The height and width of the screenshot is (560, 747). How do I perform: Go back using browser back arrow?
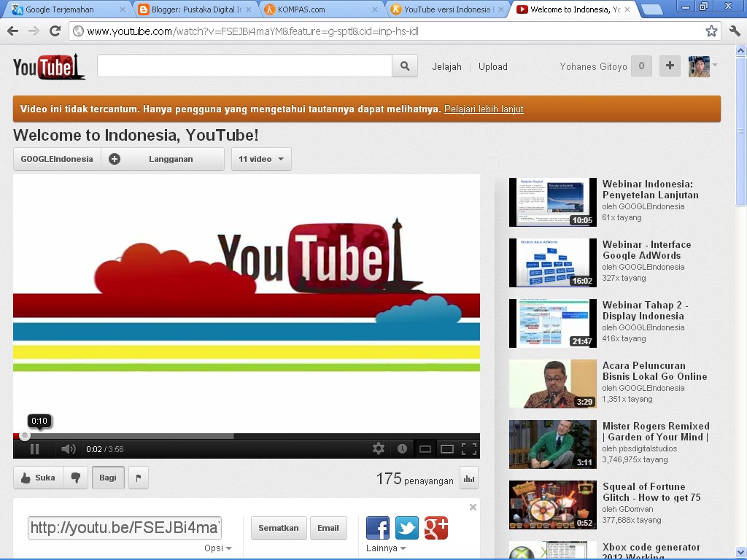pos(13,31)
